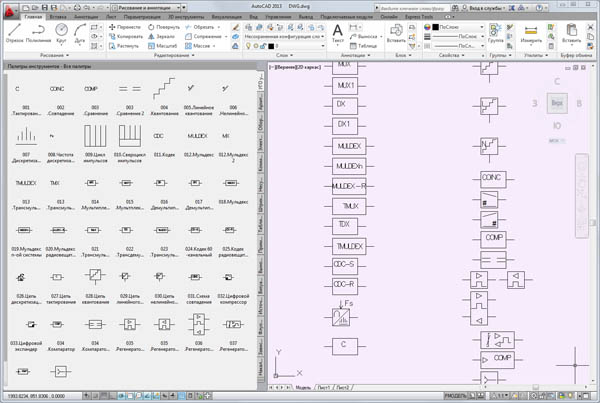This screenshot has width=600, height=403.
Task: Click the Текст annotation tool
Action: pyautogui.click(x=337, y=33)
